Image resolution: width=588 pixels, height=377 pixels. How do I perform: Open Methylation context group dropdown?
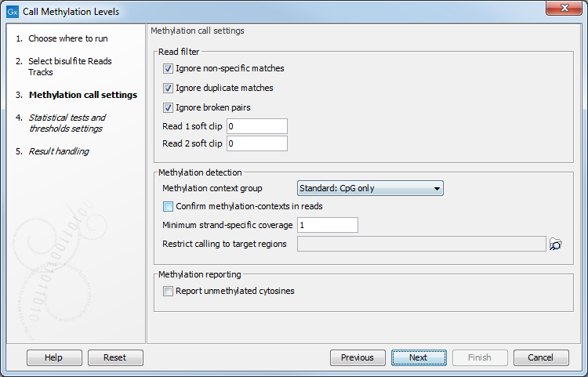tap(370, 188)
